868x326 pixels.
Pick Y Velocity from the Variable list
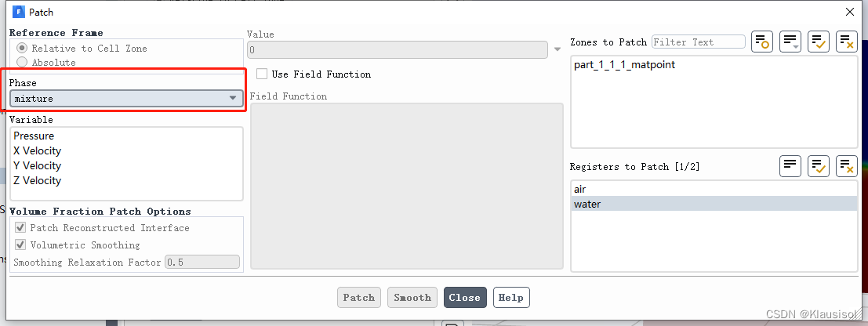pos(37,165)
